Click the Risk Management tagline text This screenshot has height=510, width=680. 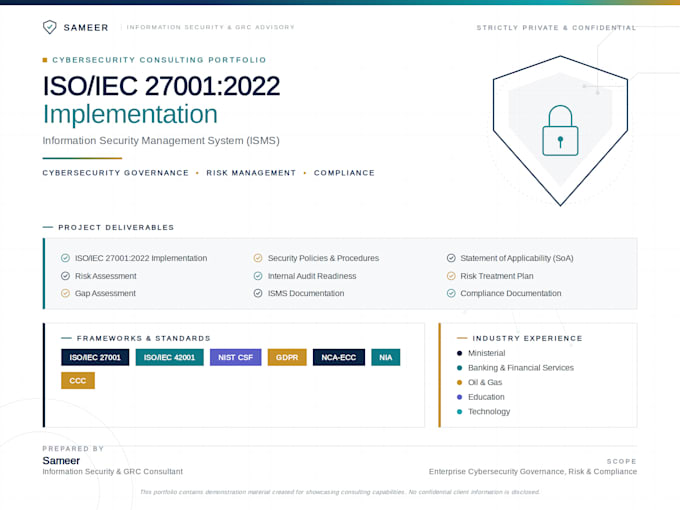pyautogui.click(x=251, y=173)
